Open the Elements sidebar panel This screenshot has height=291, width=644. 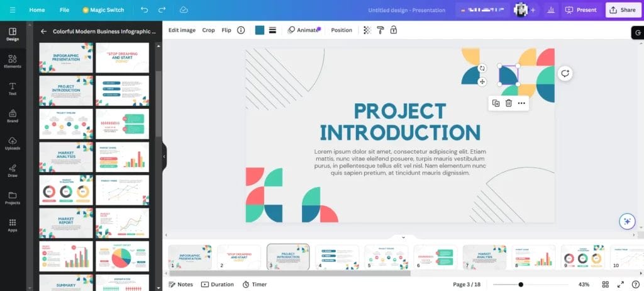(x=13, y=62)
